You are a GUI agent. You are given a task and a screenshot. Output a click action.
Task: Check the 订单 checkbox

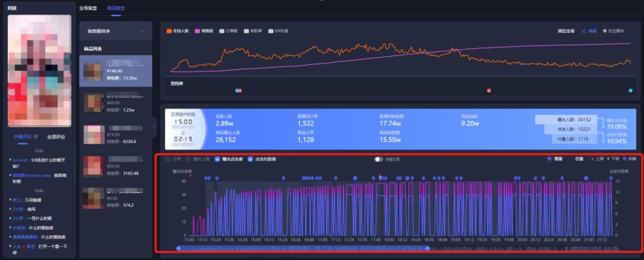[167, 159]
